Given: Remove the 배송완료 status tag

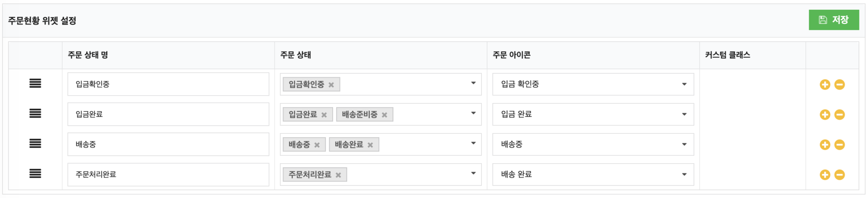Looking at the screenshot, I should pyautogui.click(x=370, y=145).
